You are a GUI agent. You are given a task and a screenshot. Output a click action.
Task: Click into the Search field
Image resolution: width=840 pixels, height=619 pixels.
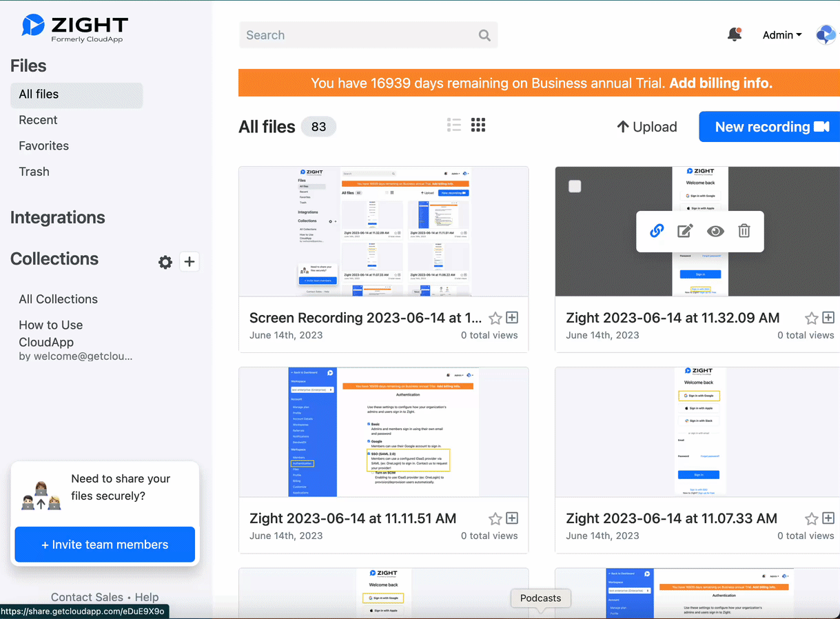click(368, 35)
